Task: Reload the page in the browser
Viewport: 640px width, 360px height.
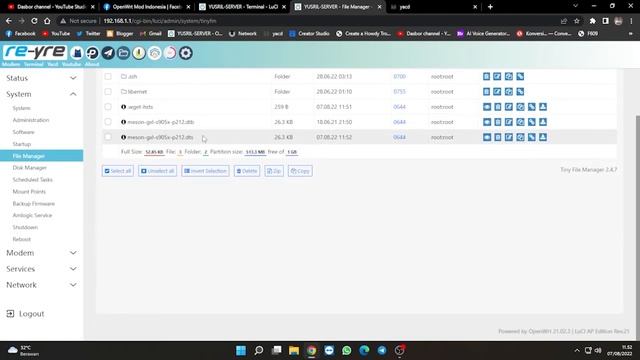Action: (x=34, y=21)
